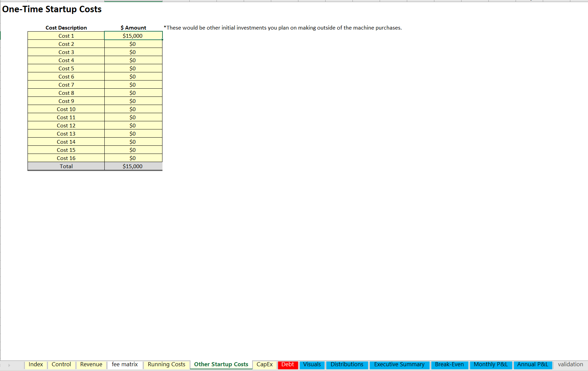588x371 pixels.
Task: Go to the Revenue sheet tab
Action: click(x=91, y=365)
